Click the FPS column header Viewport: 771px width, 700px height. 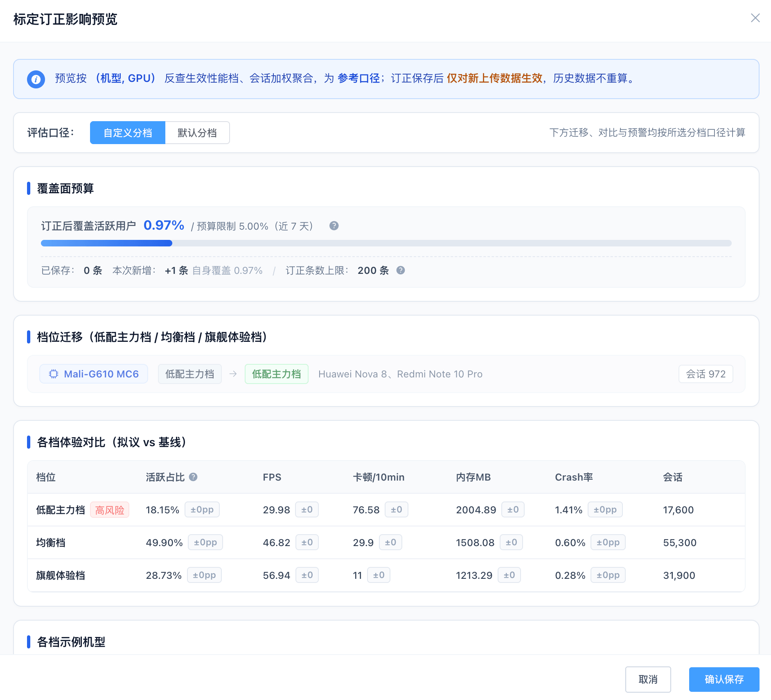[x=272, y=477]
